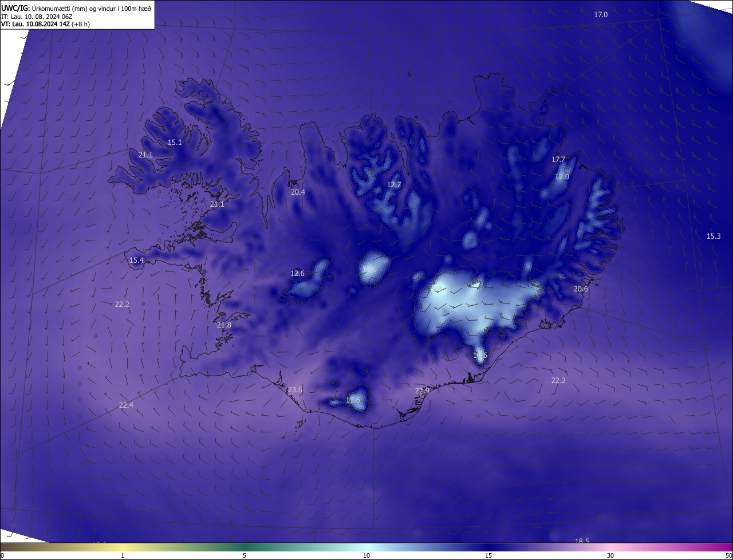
Task: Select the 22.4 value label
Action: click(126, 405)
